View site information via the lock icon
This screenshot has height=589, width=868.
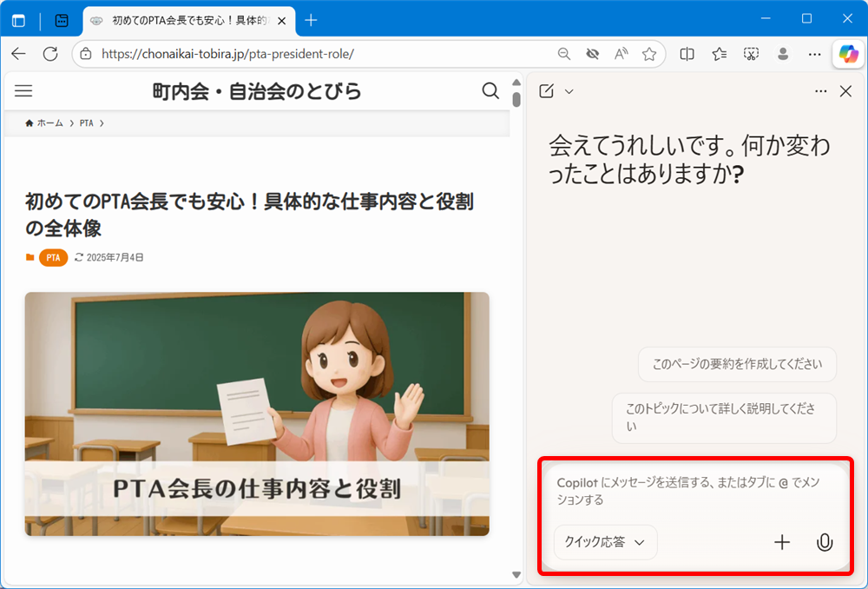point(85,53)
